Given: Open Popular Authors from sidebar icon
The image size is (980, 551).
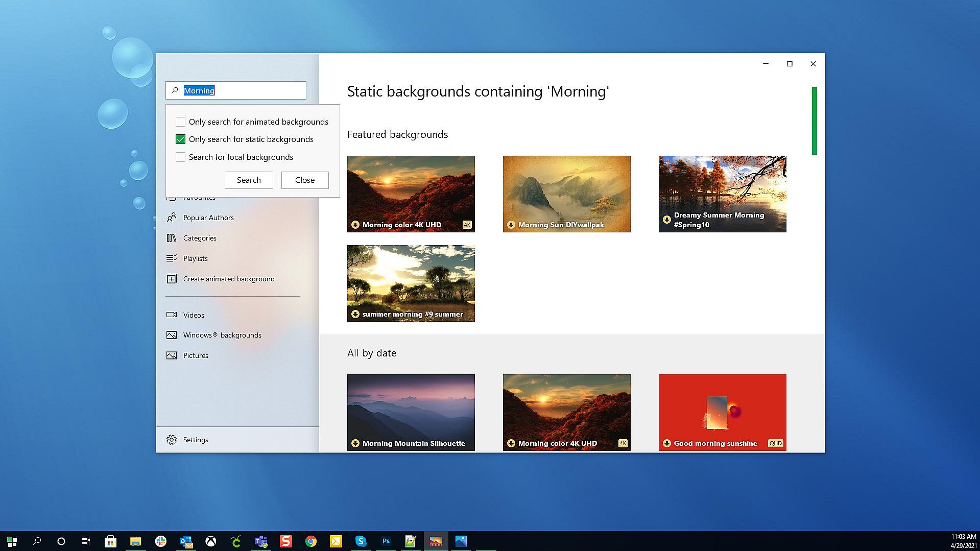Looking at the screenshot, I should click(172, 218).
